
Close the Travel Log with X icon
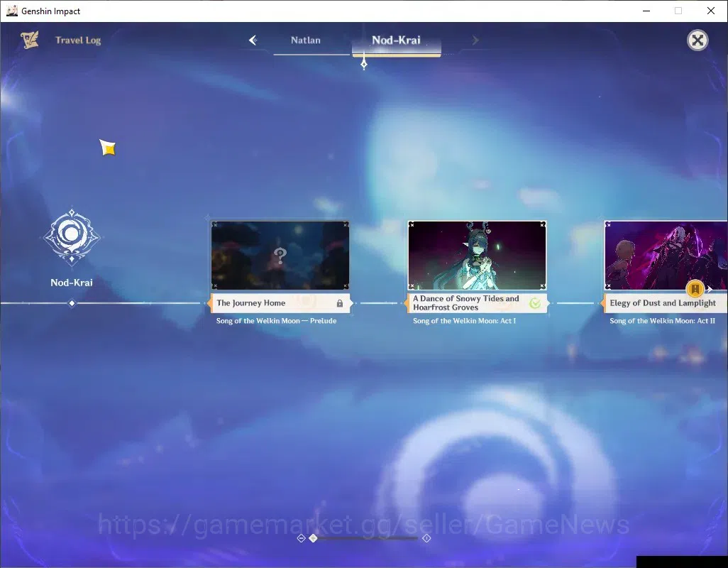coord(697,40)
